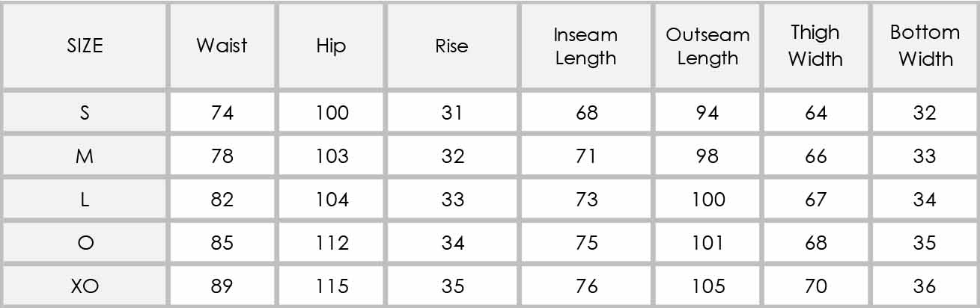Screen dimensions: 980x308
Task: Select the size O row label
Action: click(x=85, y=243)
